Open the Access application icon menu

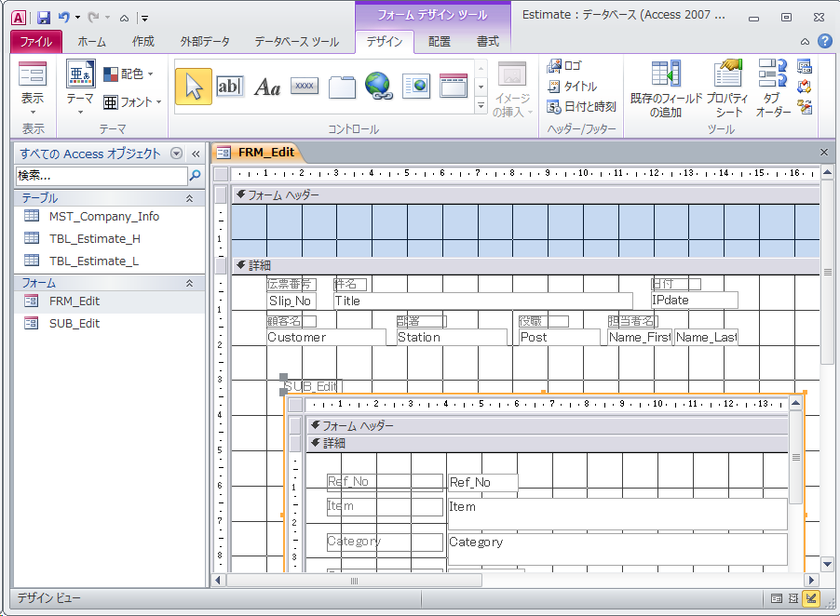click(x=19, y=18)
